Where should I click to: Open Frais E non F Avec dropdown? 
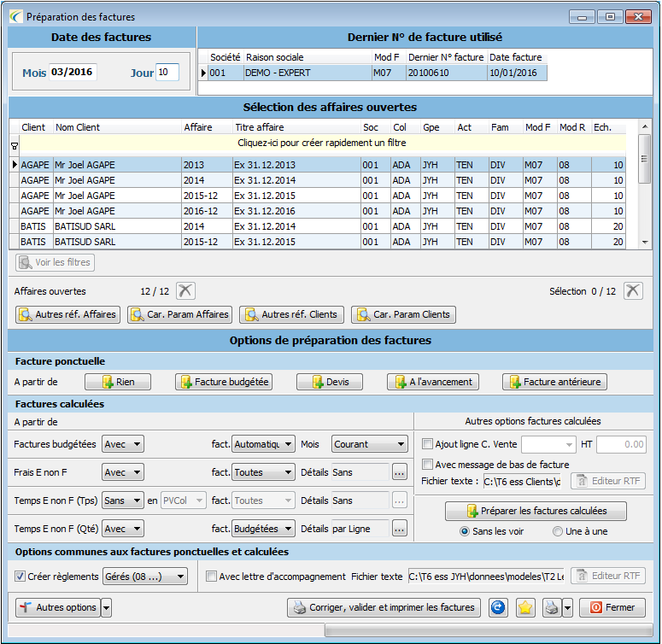[x=123, y=472]
